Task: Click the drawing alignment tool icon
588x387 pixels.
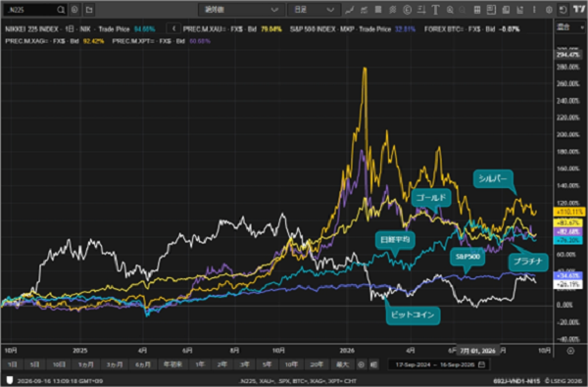Action: (x=421, y=10)
